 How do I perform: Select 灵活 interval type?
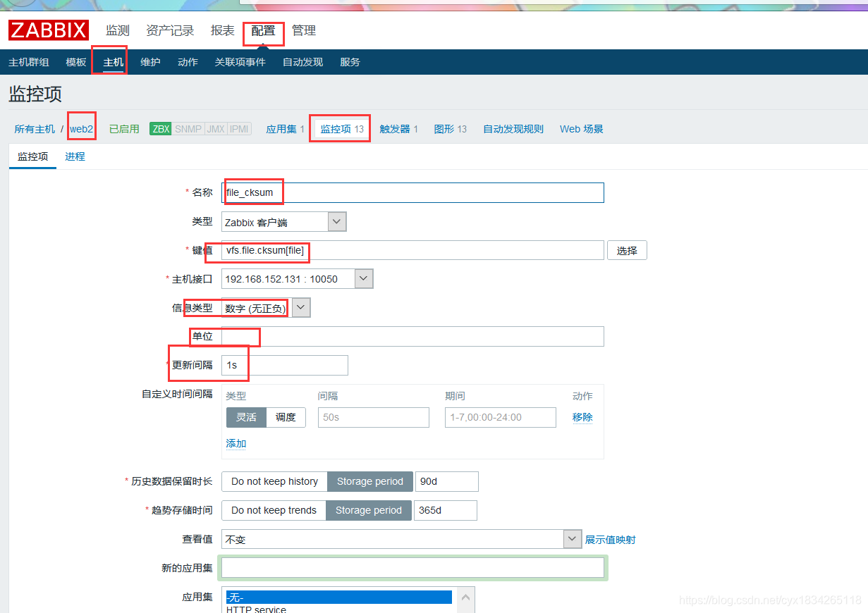(x=246, y=417)
